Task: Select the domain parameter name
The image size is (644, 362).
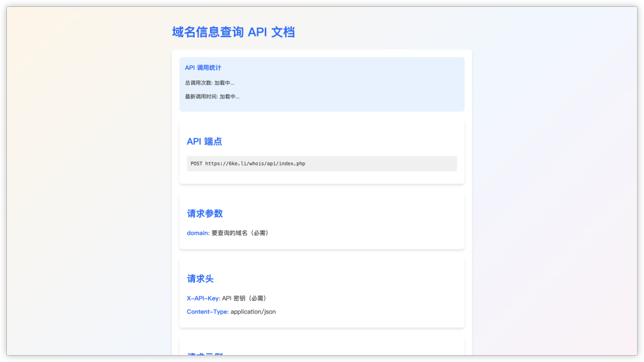Action: click(198, 233)
